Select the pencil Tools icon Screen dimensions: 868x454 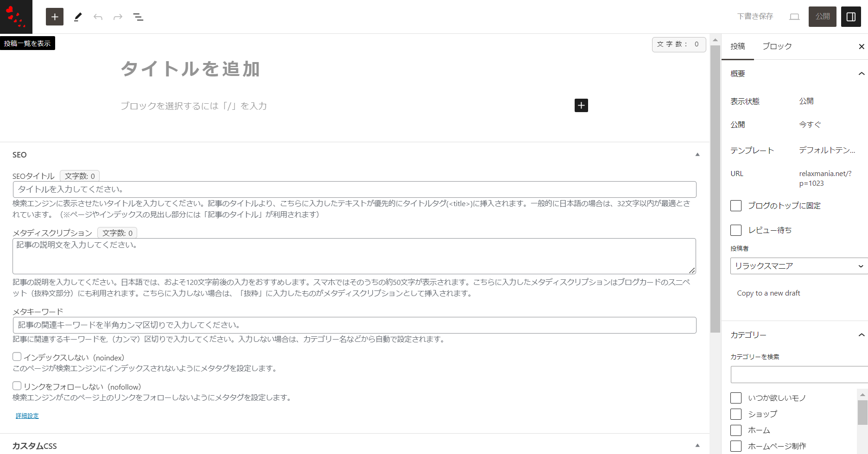pos(78,17)
